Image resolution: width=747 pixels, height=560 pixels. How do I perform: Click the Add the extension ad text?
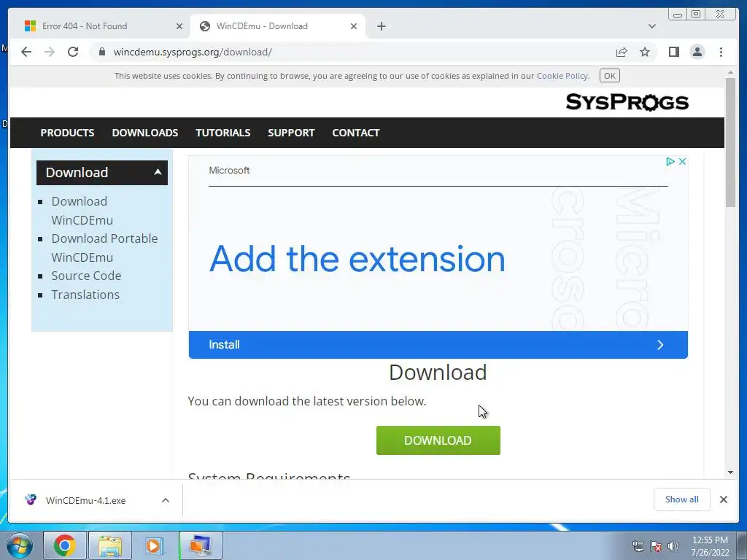coord(357,259)
